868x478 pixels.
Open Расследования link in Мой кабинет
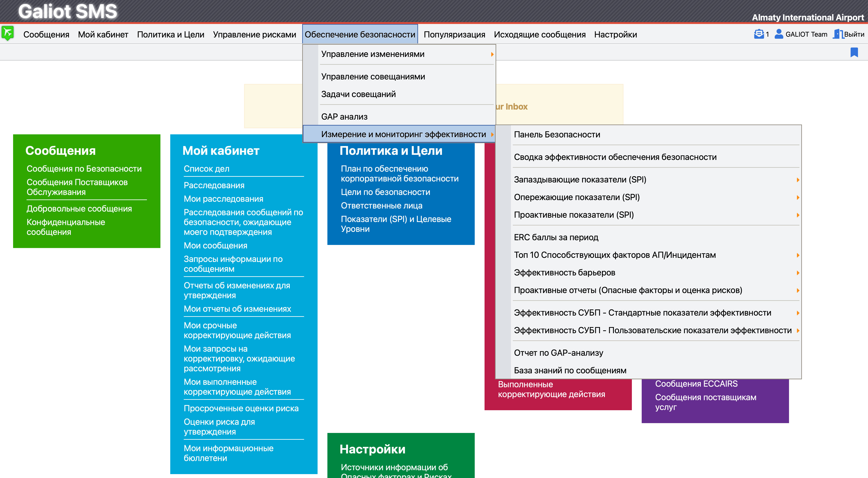coord(214,185)
